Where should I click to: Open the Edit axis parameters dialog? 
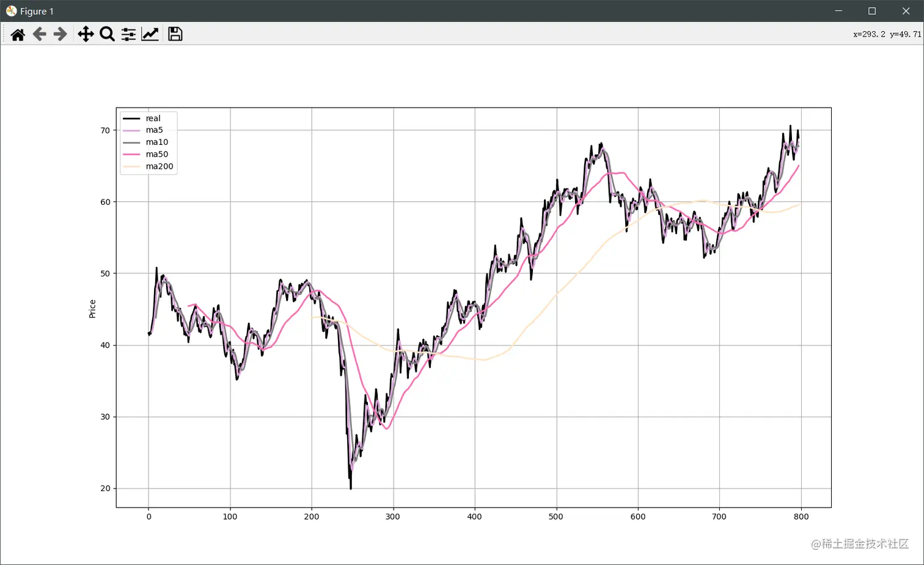coord(150,34)
